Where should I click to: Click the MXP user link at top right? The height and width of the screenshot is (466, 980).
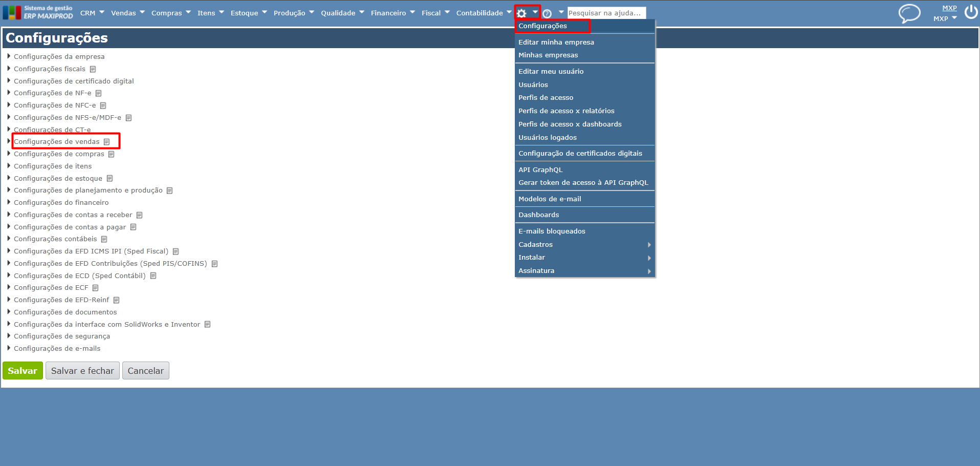coord(949,8)
